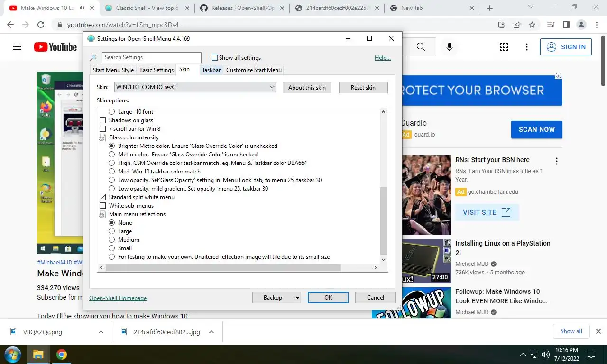Open the Chrome profile avatar
This screenshot has width=607, height=364.
581,25
